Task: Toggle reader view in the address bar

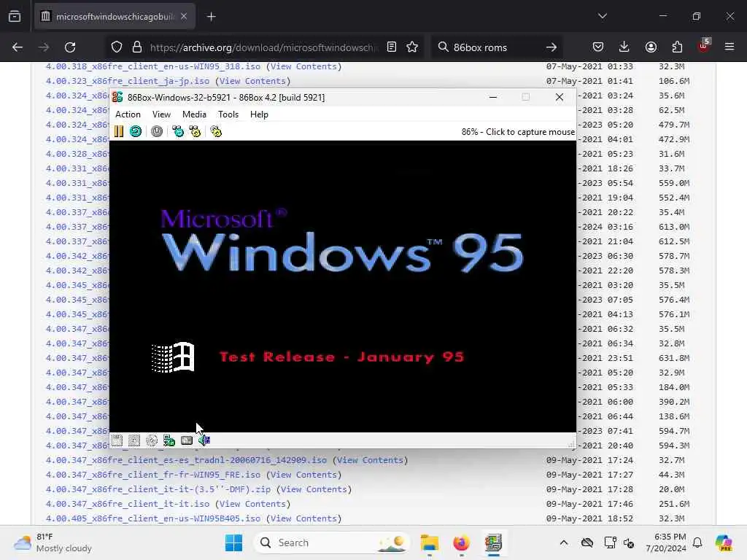Action: click(x=392, y=47)
